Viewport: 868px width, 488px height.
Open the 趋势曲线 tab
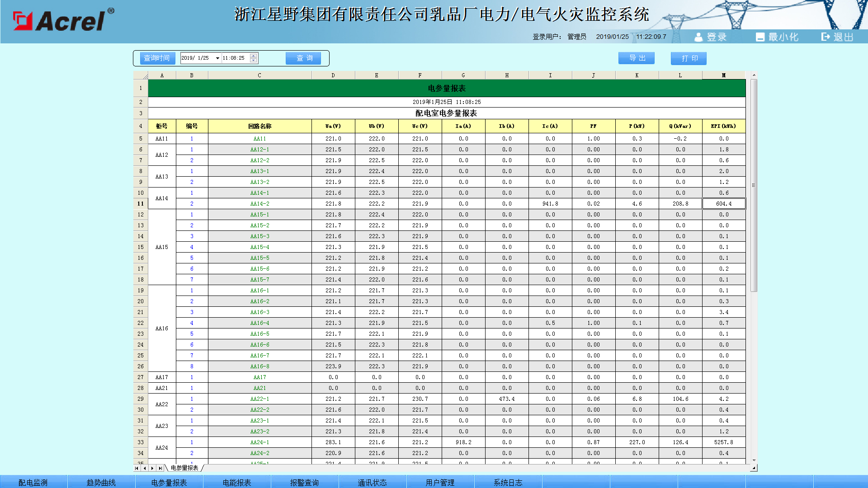[x=101, y=482]
